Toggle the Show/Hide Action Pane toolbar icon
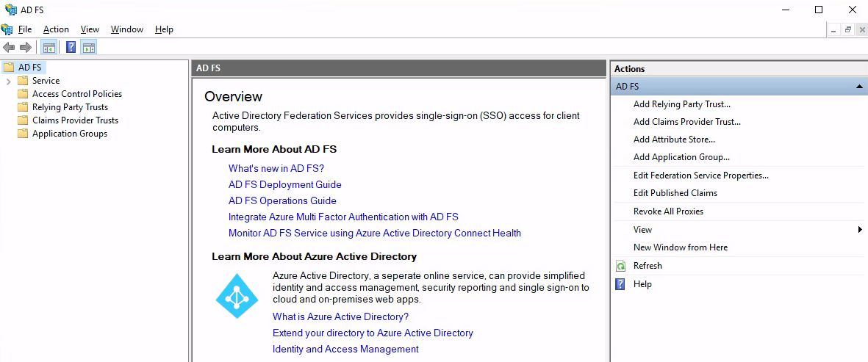 pos(89,48)
